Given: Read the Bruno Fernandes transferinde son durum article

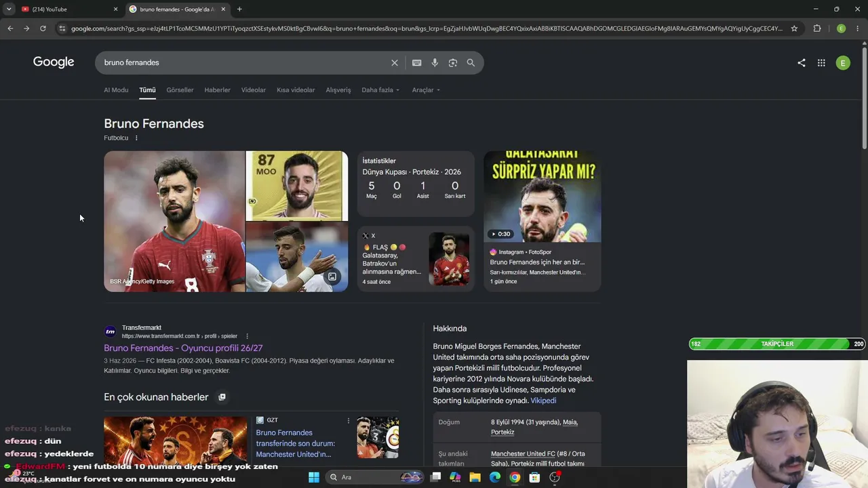Looking at the screenshot, I should 296,443.
